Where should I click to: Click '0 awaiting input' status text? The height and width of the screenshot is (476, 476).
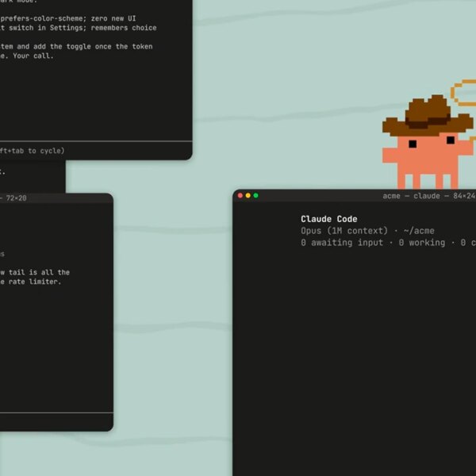point(342,243)
